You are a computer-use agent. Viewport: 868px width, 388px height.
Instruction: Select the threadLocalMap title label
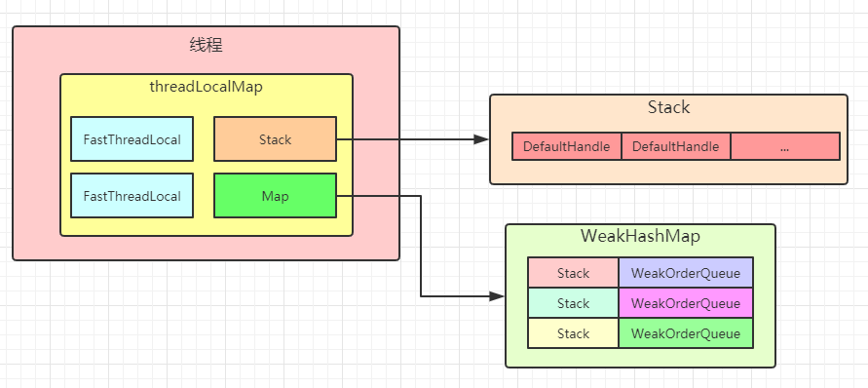(206, 87)
